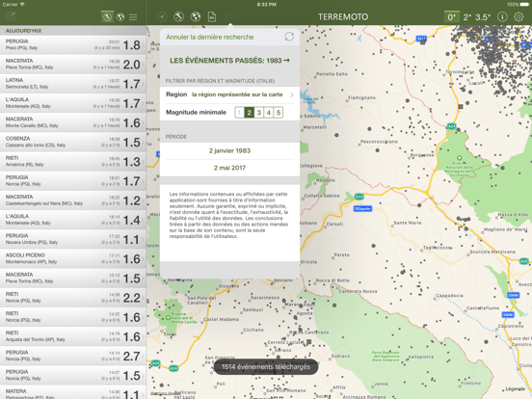Open the Rieti Amatrice 1.3 event
Viewport: 532px width, 399px height.
click(x=73, y=162)
